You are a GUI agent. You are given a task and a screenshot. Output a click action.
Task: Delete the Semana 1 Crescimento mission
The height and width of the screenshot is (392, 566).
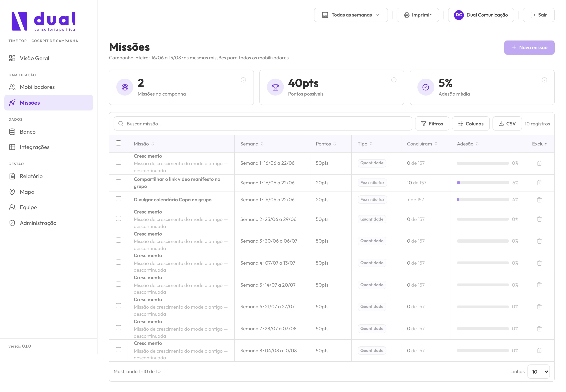coord(539,163)
